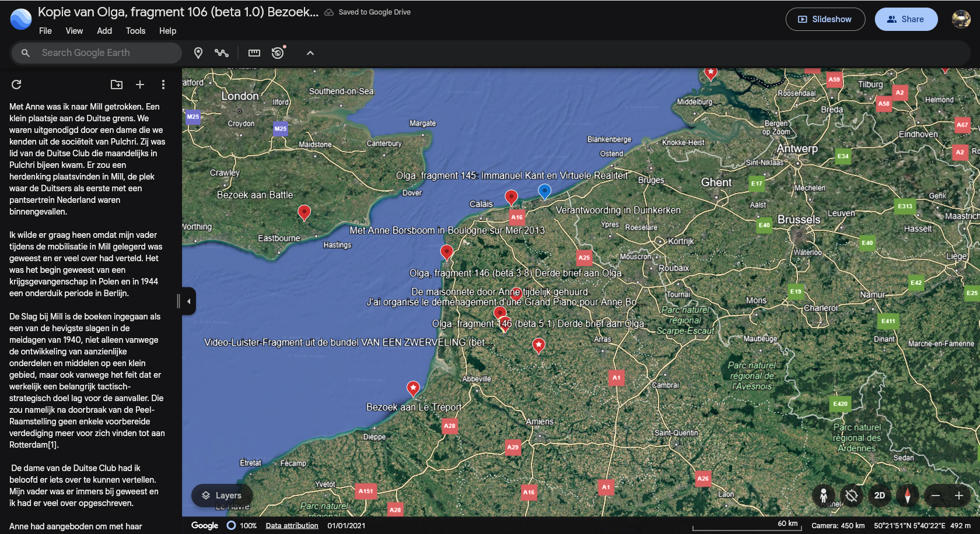The width and height of the screenshot is (980, 534).
Task: Zoom in on the map
Action: coord(958,496)
